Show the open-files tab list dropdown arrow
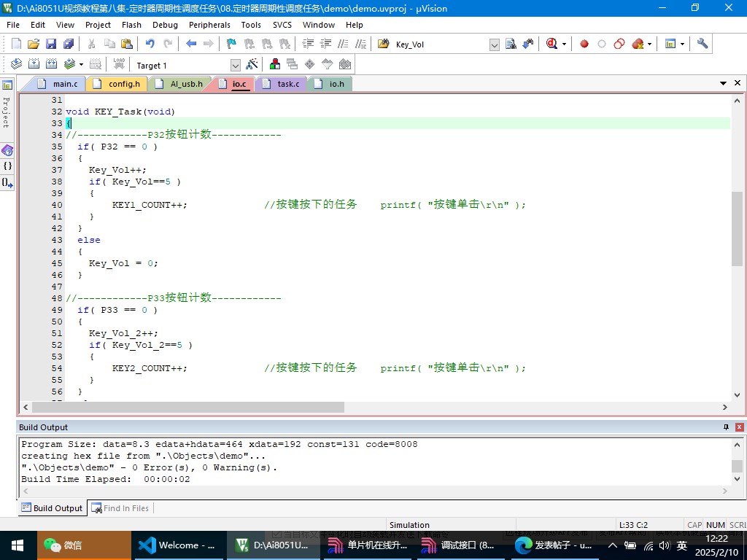Screen dimensions: 747x560 [723, 83]
